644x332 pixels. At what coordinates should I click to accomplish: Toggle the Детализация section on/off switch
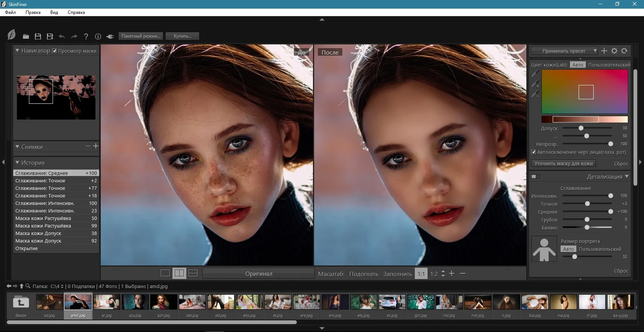[535, 176]
